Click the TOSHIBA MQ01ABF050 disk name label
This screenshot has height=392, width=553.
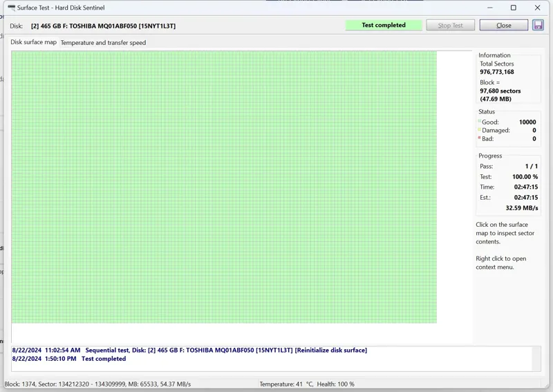[x=103, y=26]
